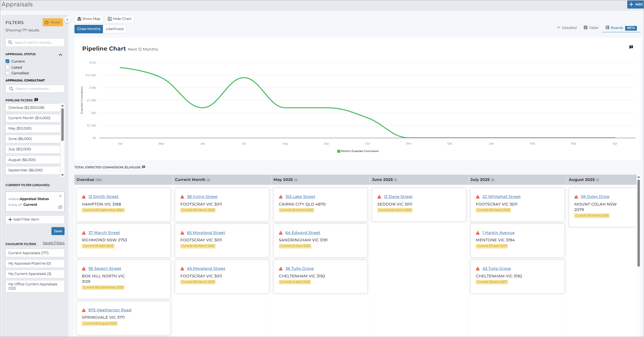644x337 pixels.
Task: Click the Pipeline Filters help icon
Action: [x=36, y=100]
